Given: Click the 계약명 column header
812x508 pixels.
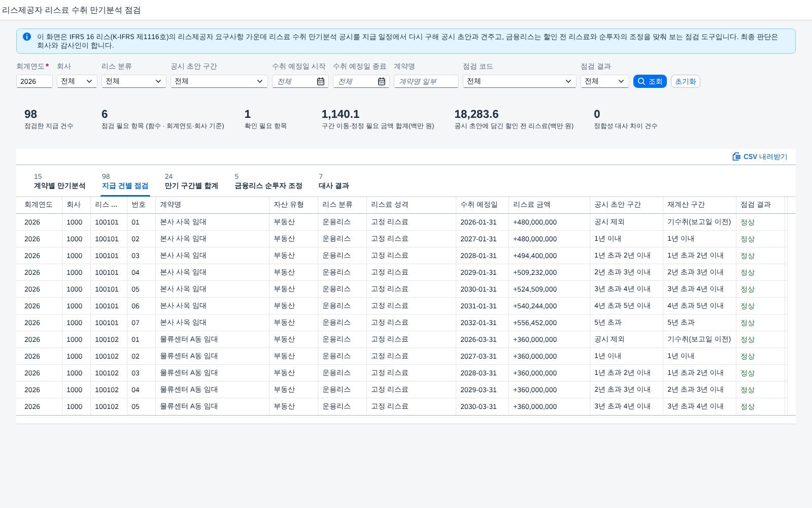Looking at the screenshot, I should 212,205.
